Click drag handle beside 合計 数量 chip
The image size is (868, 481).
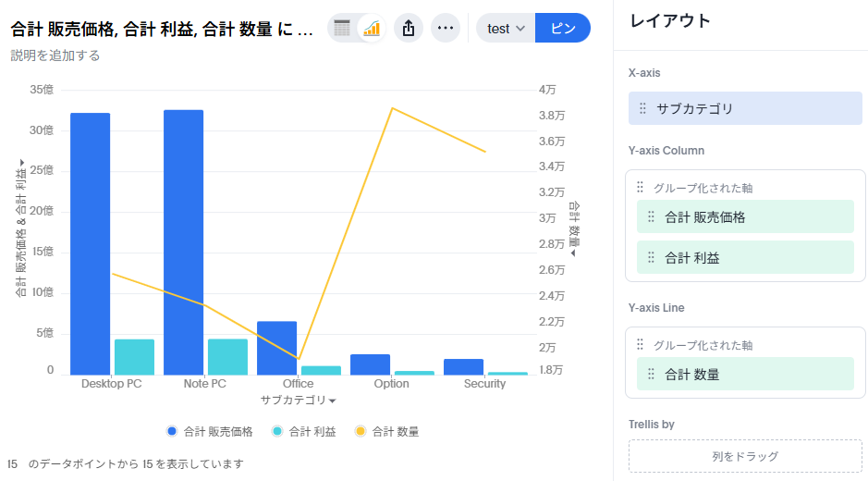click(651, 375)
